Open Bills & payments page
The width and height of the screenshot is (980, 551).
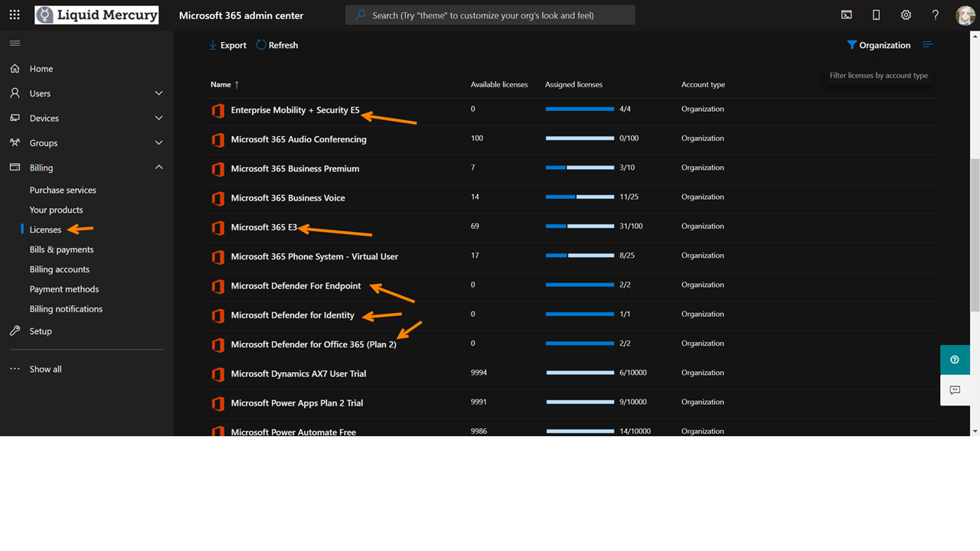click(61, 249)
